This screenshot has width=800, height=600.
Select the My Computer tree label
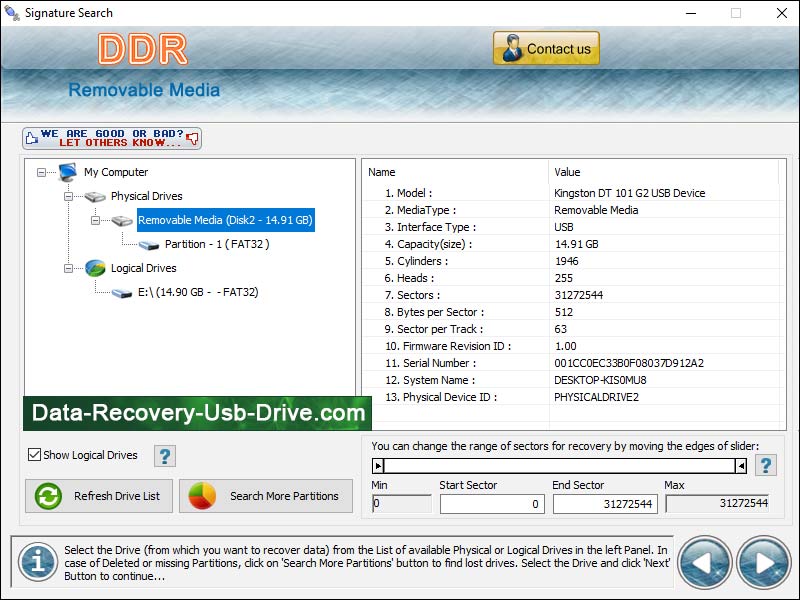tap(116, 172)
